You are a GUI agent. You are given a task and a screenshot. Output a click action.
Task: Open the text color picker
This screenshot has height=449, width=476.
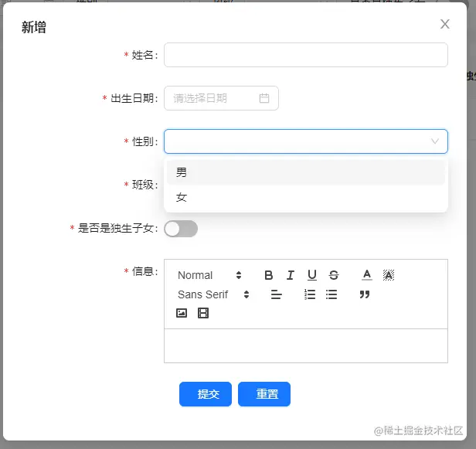pyautogui.click(x=367, y=275)
